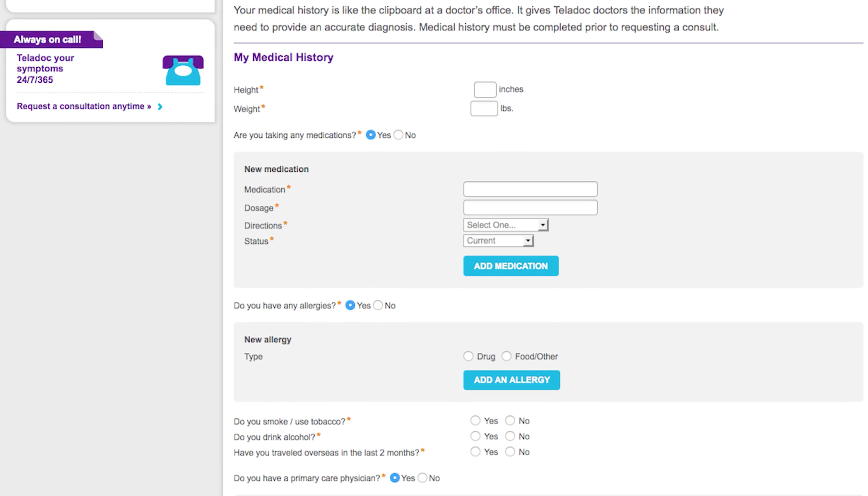This screenshot has width=868, height=496.
Task: Select Food/Other allergy type
Action: coord(506,356)
